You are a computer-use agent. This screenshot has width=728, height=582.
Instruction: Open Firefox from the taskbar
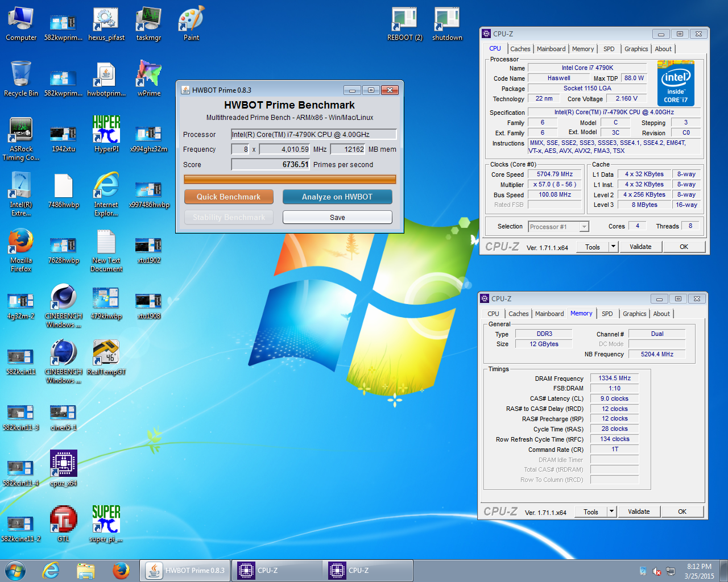121,571
